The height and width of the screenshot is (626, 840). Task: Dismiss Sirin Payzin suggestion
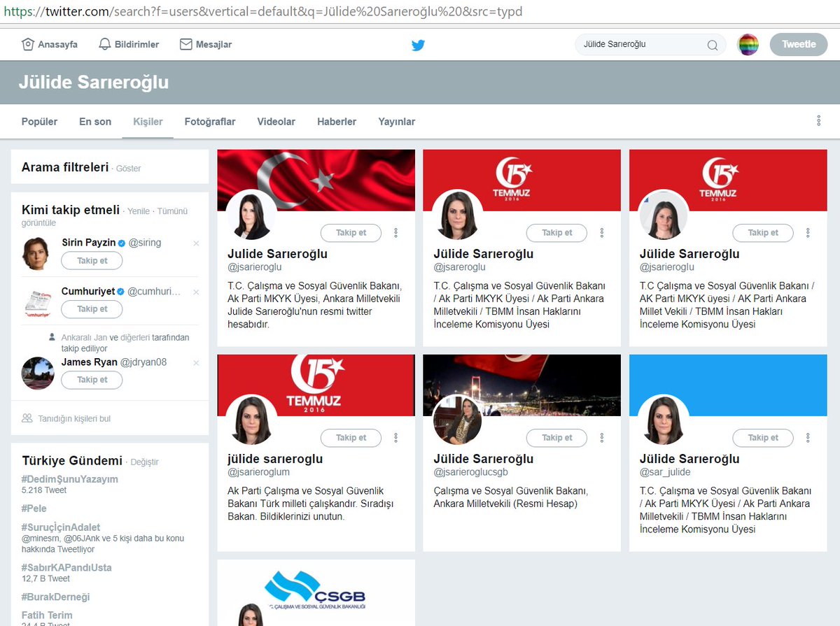(196, 243)
